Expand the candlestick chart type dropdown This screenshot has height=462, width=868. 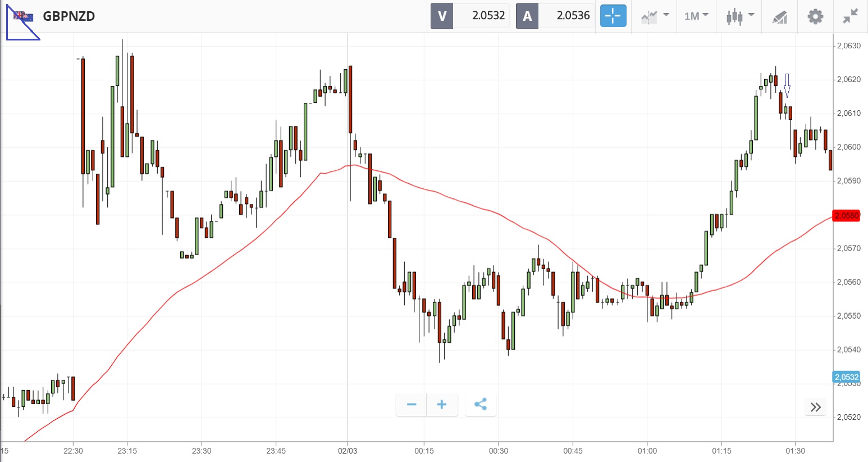[x=740, y=16]
